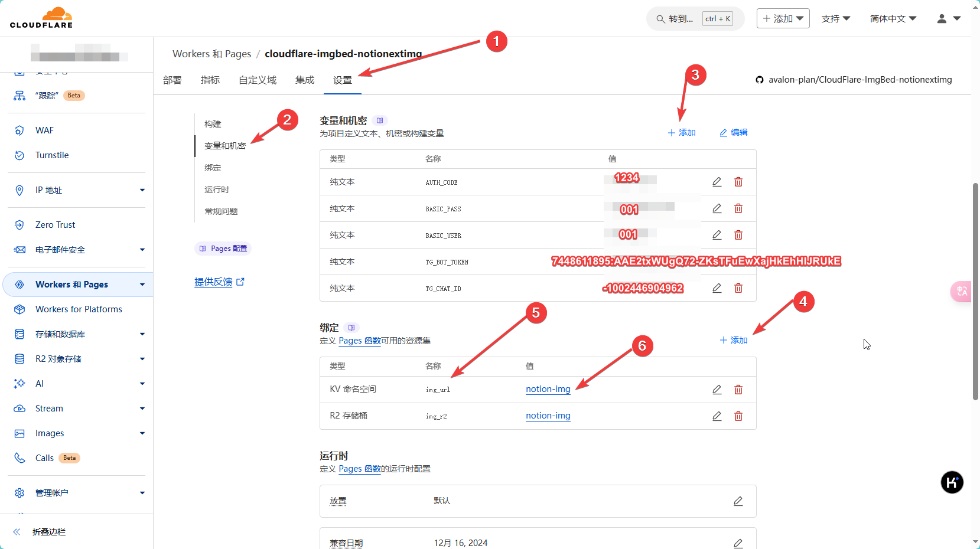Image resolution: width=980 pixels, height=549 pixels.
Task: Open docs icon next to 变量和机密 heading
Action: pos(380,120)
